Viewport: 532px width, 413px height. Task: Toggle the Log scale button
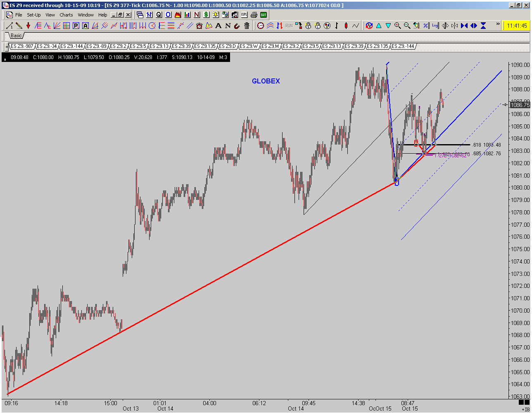(x=436, y=26)
